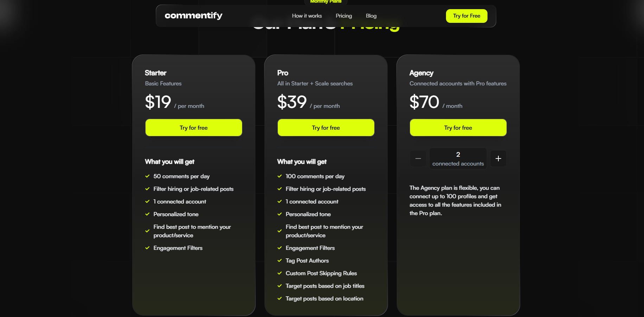Click checkmark next to Tag Post Authors
Viewport: 644px width, 317px height.
[x=280, y=261]
